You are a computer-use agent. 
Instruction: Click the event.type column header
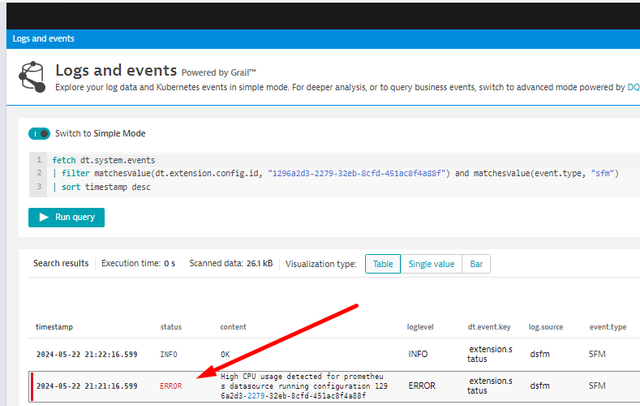607,327
